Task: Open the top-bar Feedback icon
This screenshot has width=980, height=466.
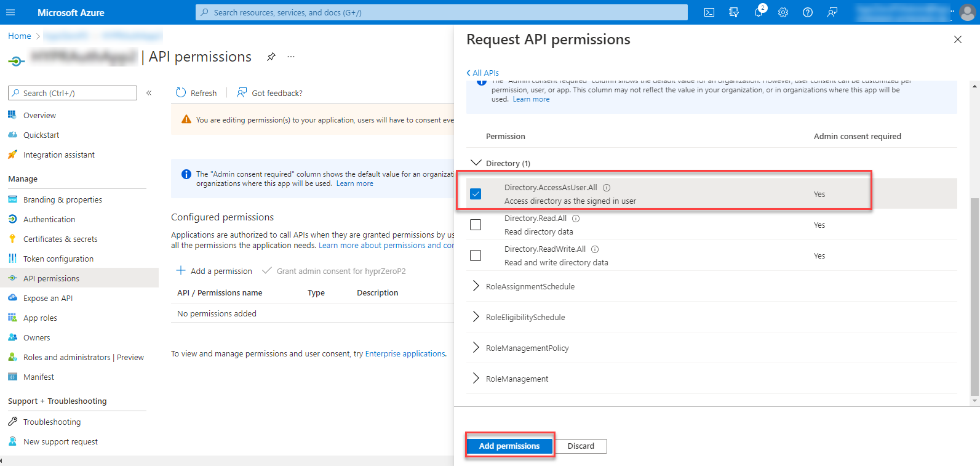Action: [x=832, y=12]
